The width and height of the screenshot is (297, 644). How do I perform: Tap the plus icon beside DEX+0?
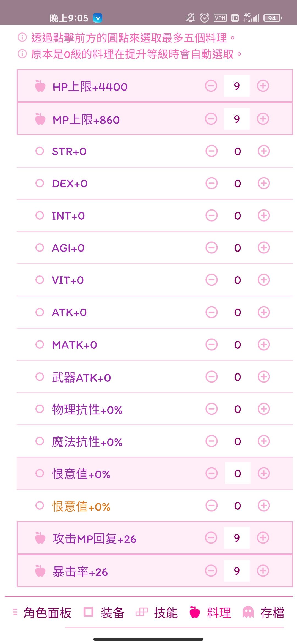(x=264, y=183)
